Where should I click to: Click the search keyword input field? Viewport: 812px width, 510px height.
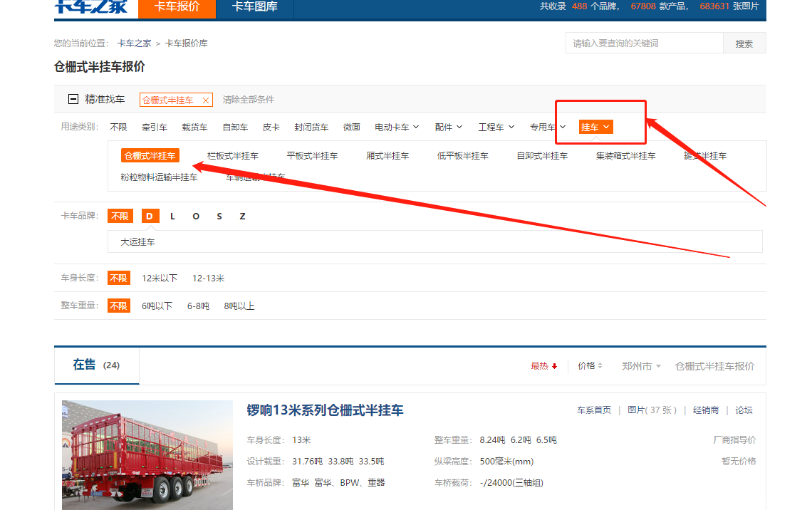click(644, 43)
